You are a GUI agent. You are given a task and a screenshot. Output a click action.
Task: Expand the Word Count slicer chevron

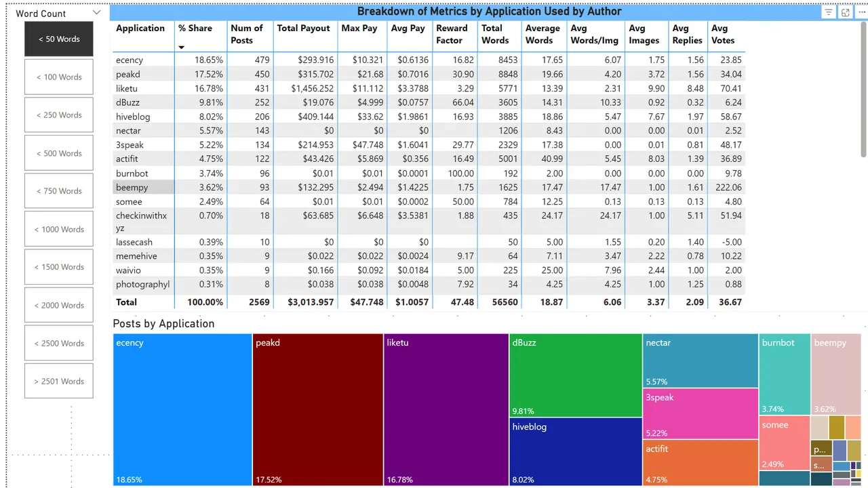(96, 12)
